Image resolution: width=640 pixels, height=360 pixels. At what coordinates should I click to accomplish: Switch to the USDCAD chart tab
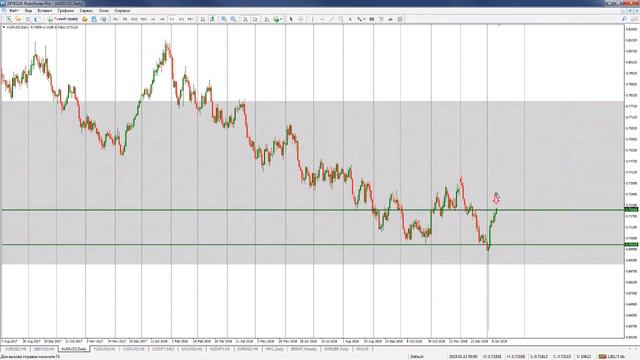click(x=133, y=349)
